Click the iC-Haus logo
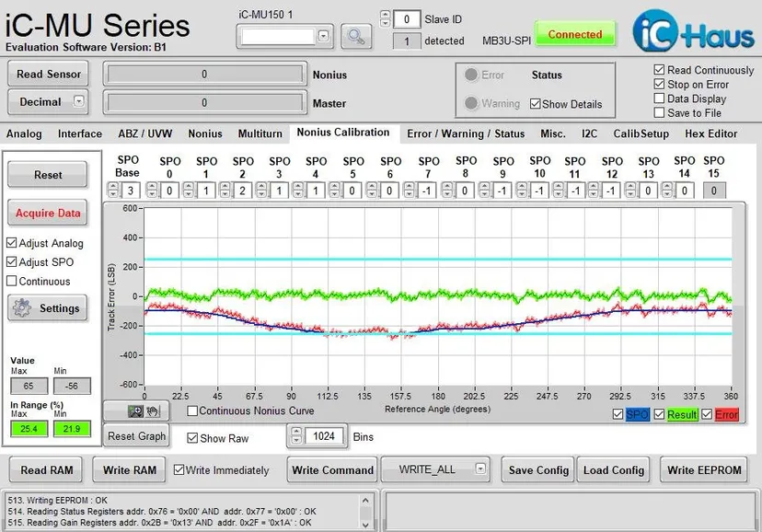 click(x=694, y=31)
